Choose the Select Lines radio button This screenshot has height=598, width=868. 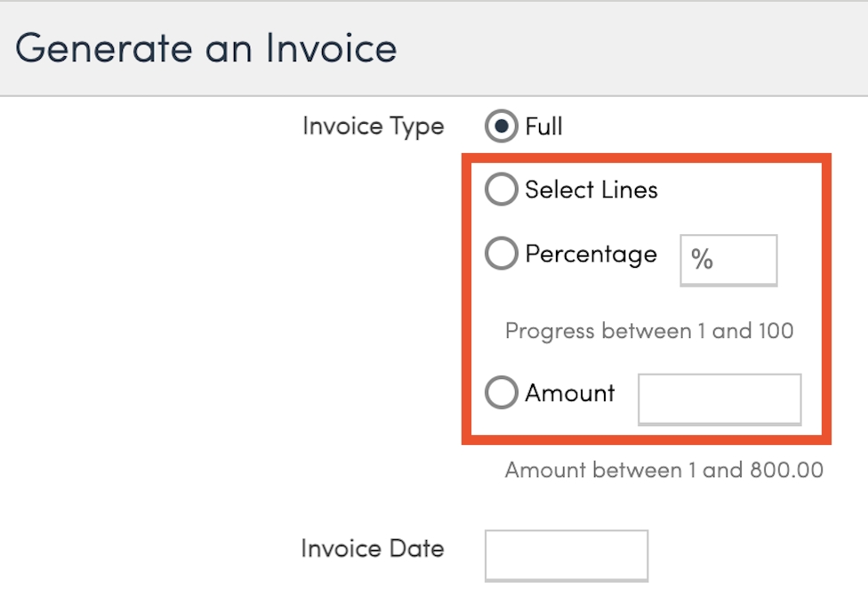click(501, 190)
